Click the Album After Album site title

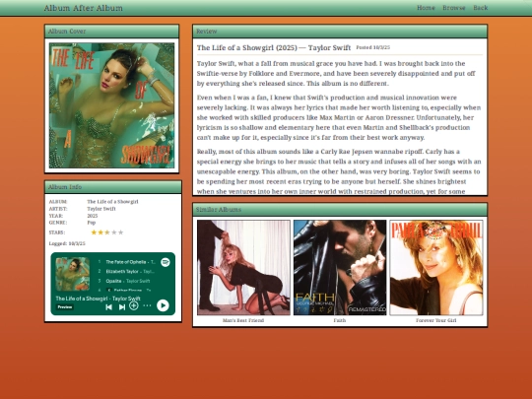pyautogui.click(x=84, y=8)
